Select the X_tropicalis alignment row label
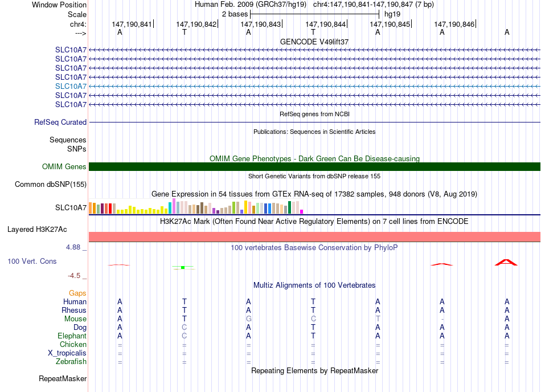The width and height of the screenshot is (541, 392). coord(67,353)
